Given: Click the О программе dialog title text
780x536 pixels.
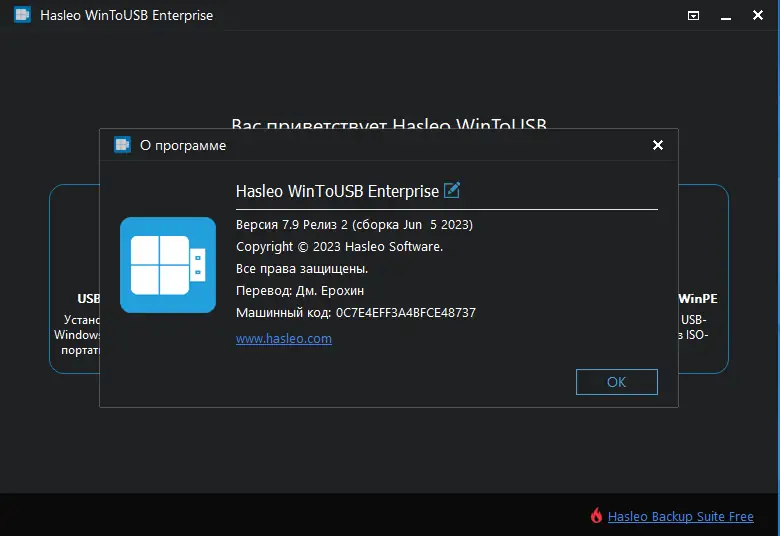Looking at the screenshot, I should click(x=183, y=146).
